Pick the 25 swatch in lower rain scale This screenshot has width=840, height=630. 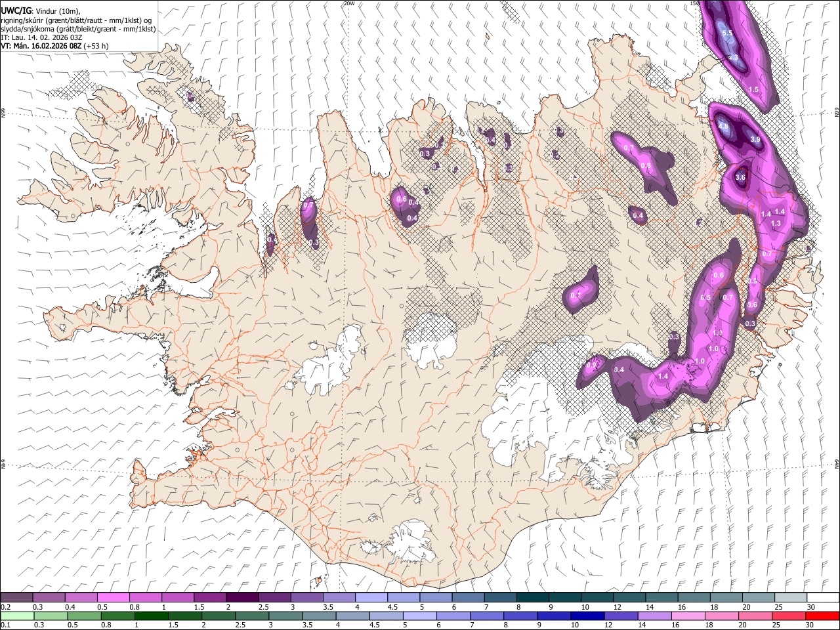click(789, 616)
